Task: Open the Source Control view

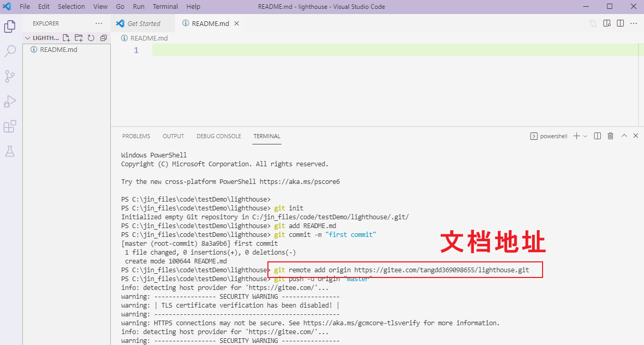Action: point(9,76)
